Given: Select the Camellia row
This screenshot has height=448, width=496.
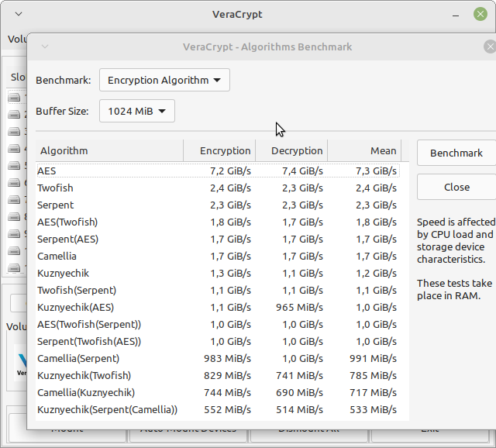Looking at the screenshot, I should tap(219, 257).
